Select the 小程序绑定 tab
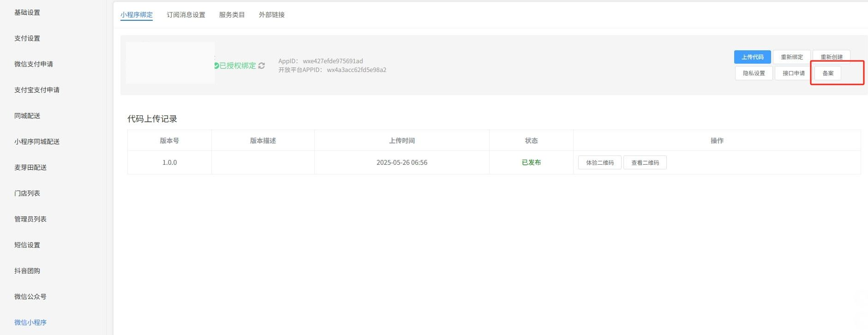Screen dimensions: 868x335 [x=137, y=15]
